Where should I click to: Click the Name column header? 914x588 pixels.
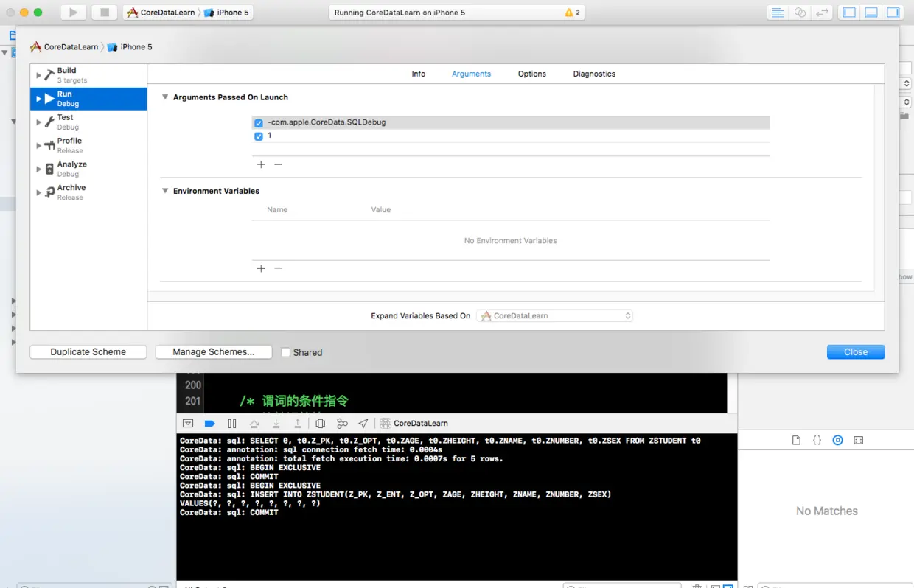coord(277,210)
